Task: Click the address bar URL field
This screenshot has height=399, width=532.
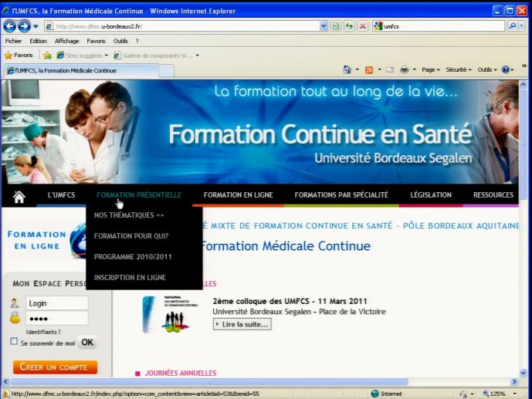Action: coord(182,26)
